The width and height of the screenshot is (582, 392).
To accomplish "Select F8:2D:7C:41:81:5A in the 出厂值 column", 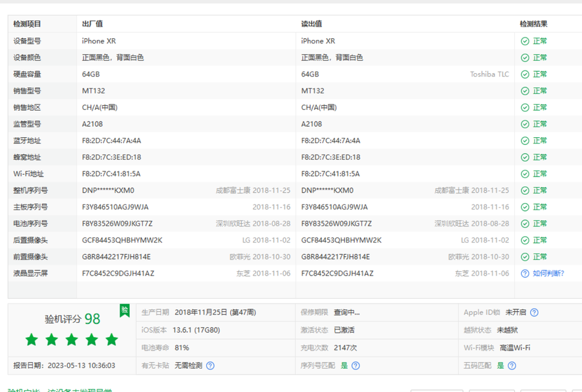I will coord(111,174).
